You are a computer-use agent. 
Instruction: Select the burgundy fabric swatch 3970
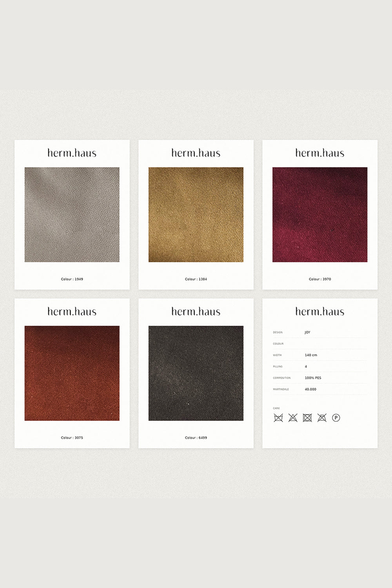(320, 214)
